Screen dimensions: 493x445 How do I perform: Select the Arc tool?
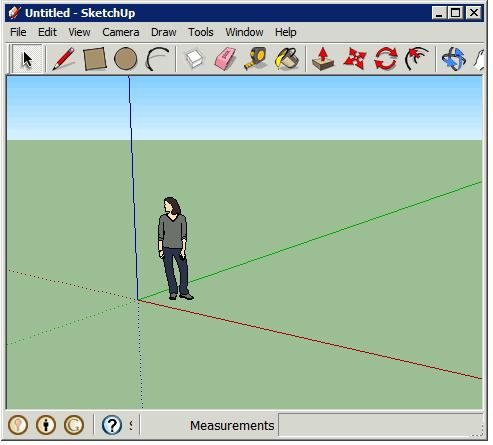[x=157, y=59]
